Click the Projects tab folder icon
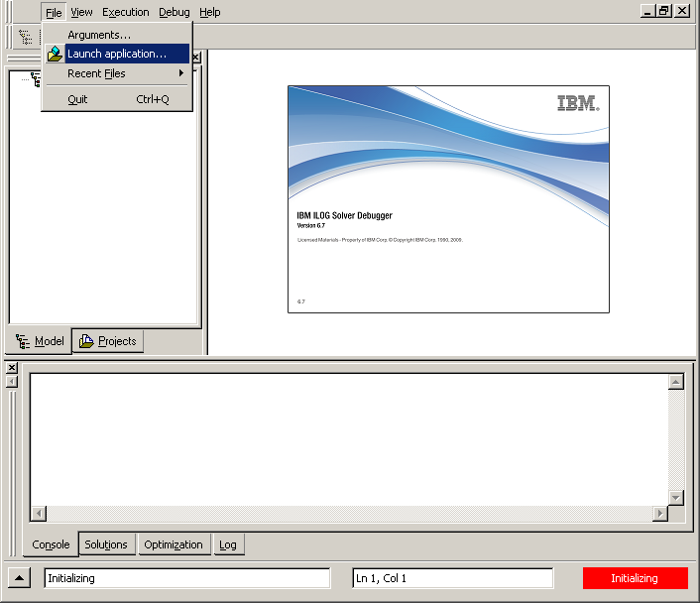This screenshot has height=603, width=700. [86, 341]
